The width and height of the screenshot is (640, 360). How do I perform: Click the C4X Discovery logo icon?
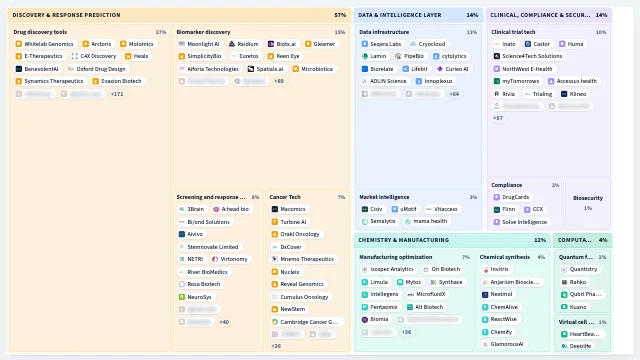(x=74, y=56)
